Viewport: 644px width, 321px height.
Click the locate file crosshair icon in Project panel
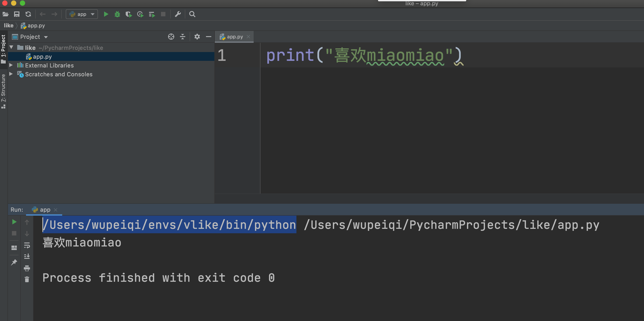[x=171, y=37]
